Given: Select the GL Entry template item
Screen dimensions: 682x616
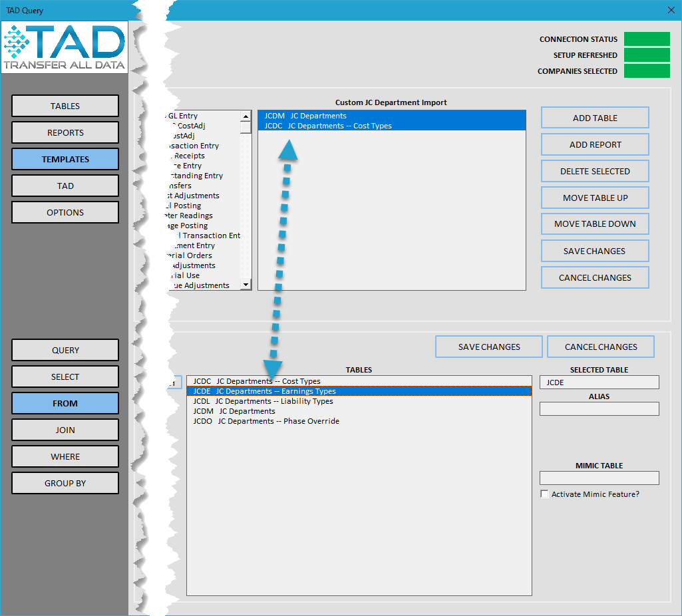Looking at the screenshot, I should [x=203, y=116].
